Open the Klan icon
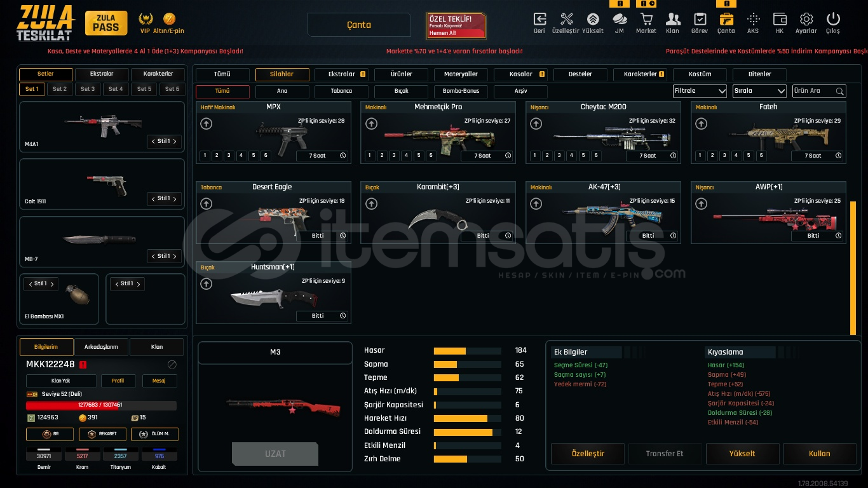 [x=673, y=19]
